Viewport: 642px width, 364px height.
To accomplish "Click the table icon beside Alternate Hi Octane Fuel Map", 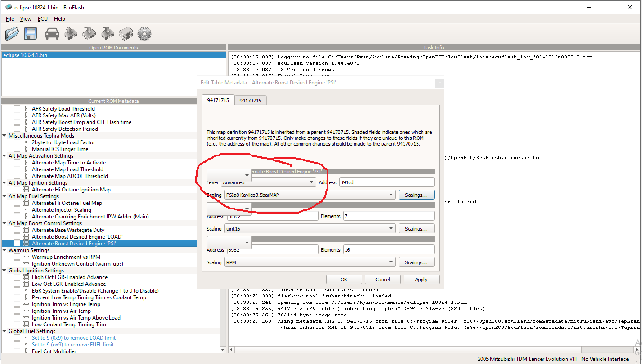I will click(x=26, y=203).
